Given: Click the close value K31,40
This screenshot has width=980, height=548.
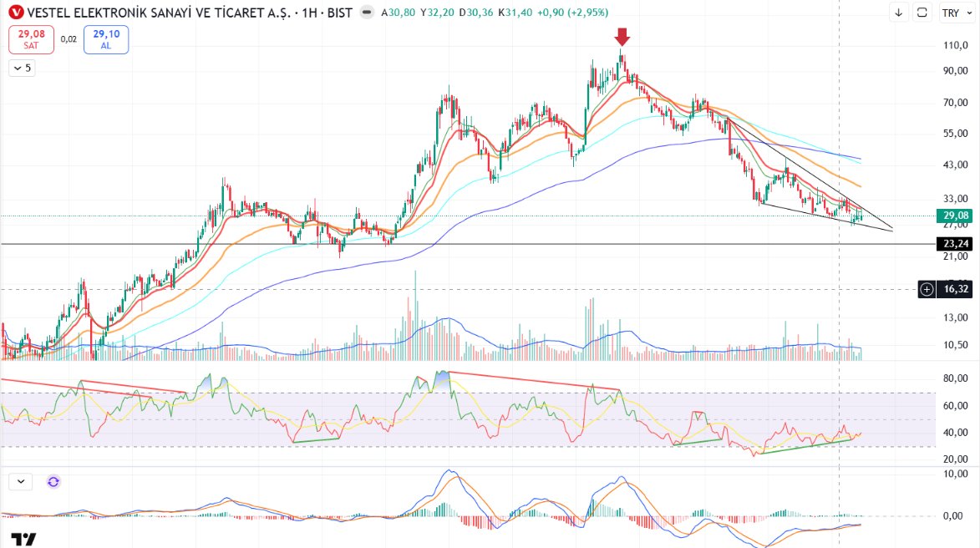Looking at the screenshot, I should pyautogui.click(x=515, y=13).
